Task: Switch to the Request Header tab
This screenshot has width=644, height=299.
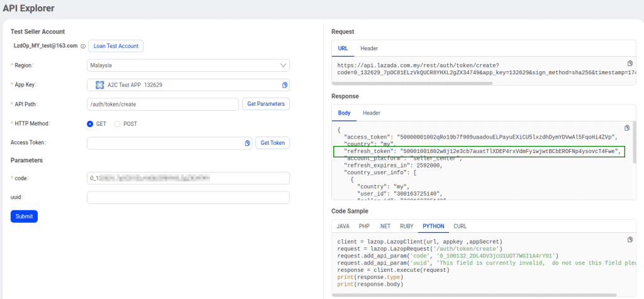Action: click(369, 48)
